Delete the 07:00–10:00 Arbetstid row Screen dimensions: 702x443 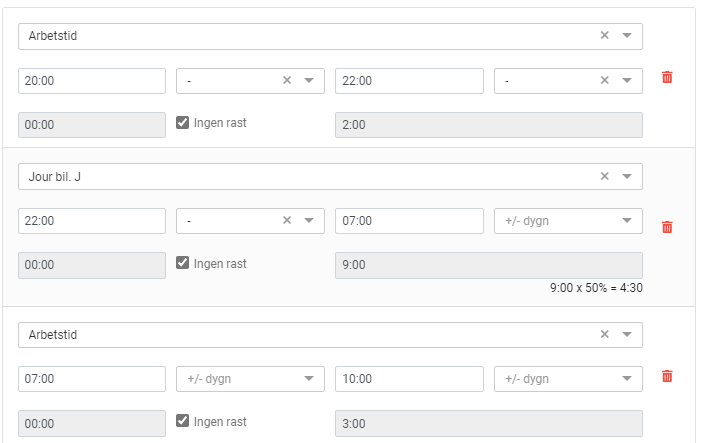[667, 376]
